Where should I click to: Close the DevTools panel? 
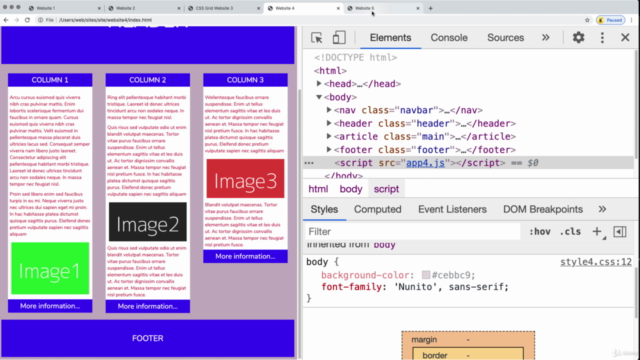point(625,38)
